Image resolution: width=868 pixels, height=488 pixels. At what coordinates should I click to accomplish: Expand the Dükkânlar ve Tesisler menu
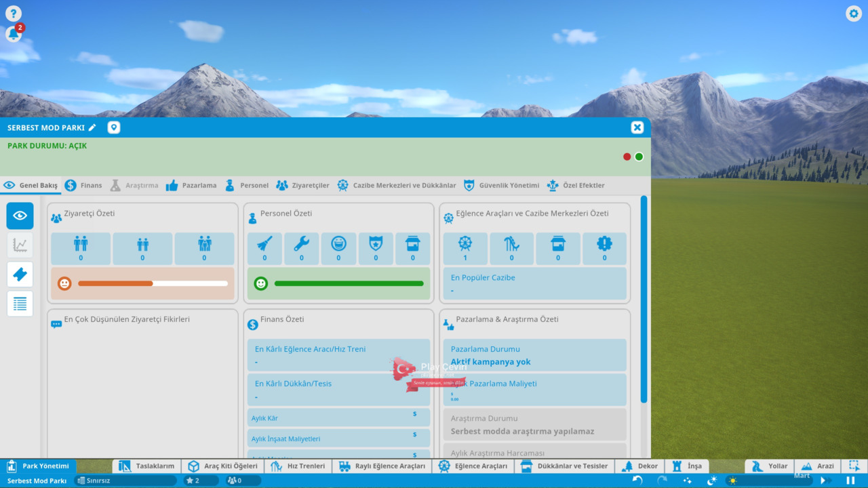[x=564, y=466]
